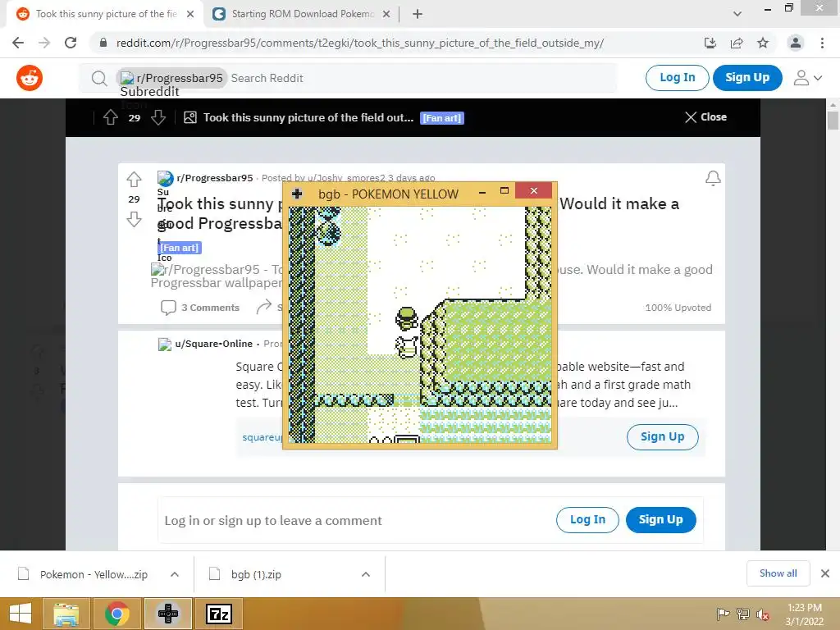This screenshot has width=840, height=630.
Task: Click the Reddit logo home icon
Action: pyautogui.click(x=30, y=78)
